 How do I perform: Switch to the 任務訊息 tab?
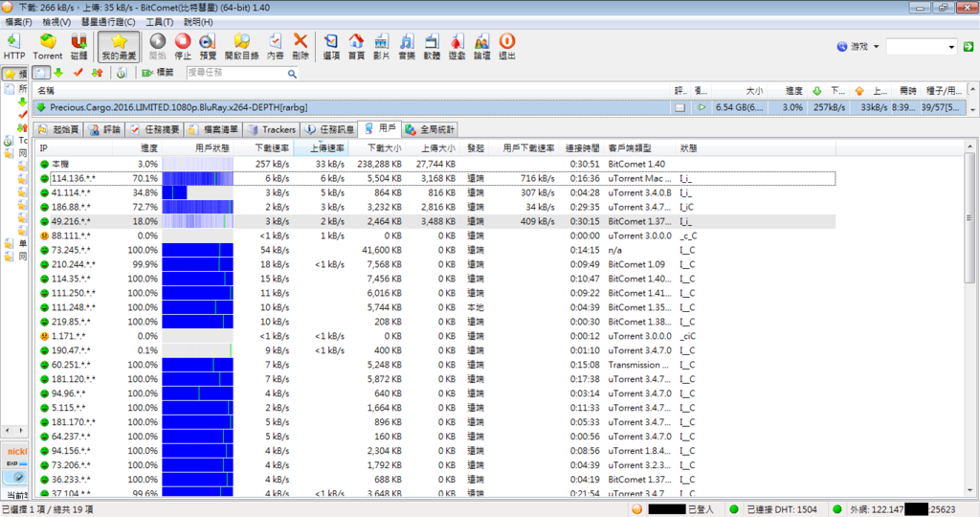[329, 129]
